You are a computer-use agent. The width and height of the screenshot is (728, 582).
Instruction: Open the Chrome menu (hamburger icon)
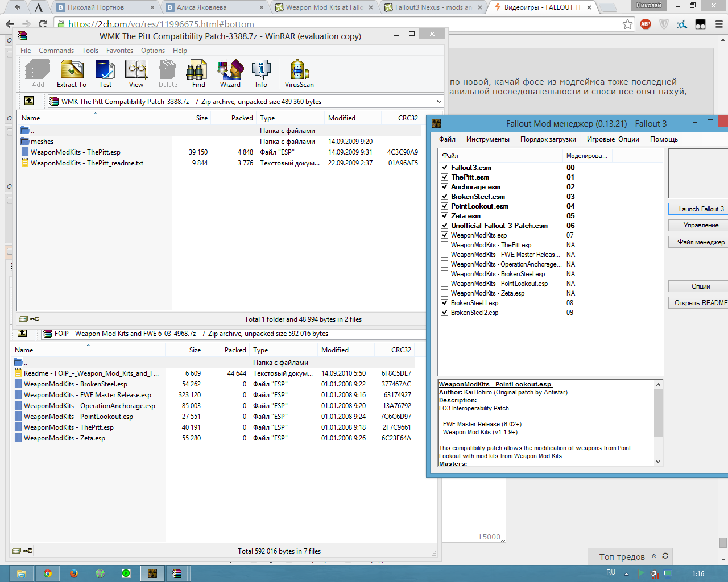coord(719,24)
